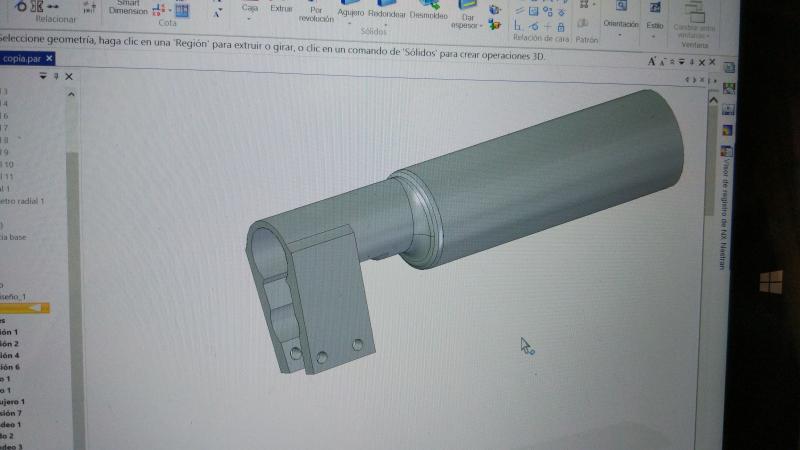This screenshot has height=450, width=800.
Task: Open the Dar espesor tool
Action: click(x=464, y=20)
